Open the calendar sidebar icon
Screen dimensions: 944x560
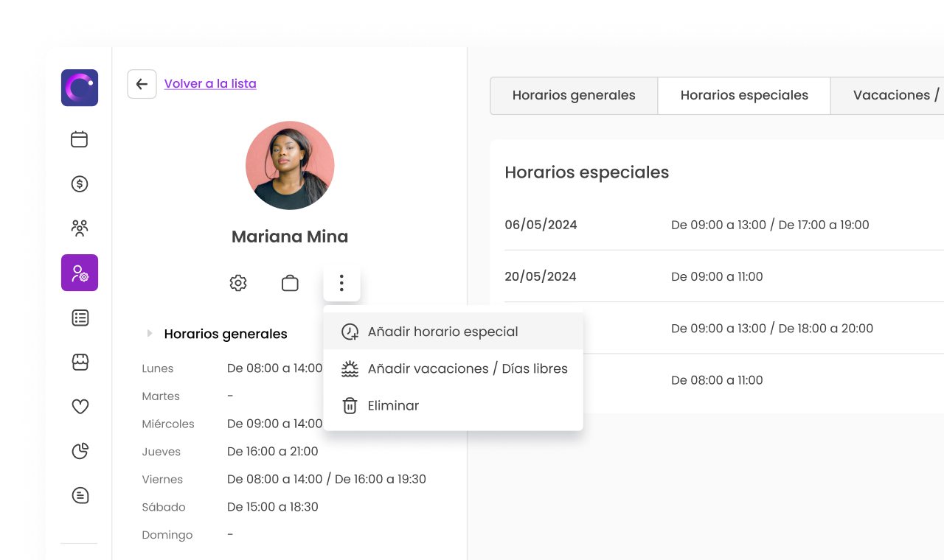80,139
